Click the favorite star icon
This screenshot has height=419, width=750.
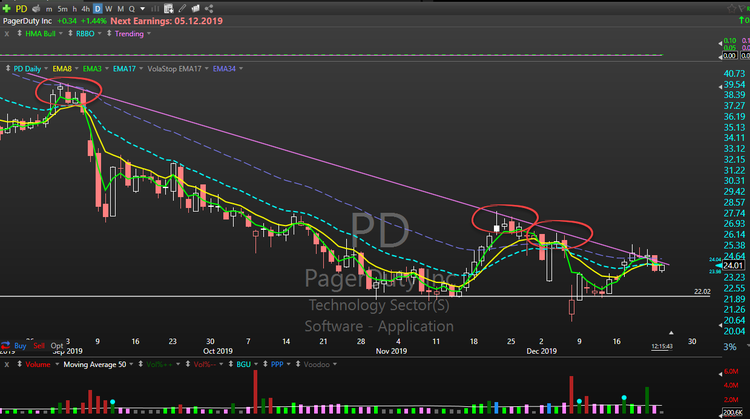(731, 9)
